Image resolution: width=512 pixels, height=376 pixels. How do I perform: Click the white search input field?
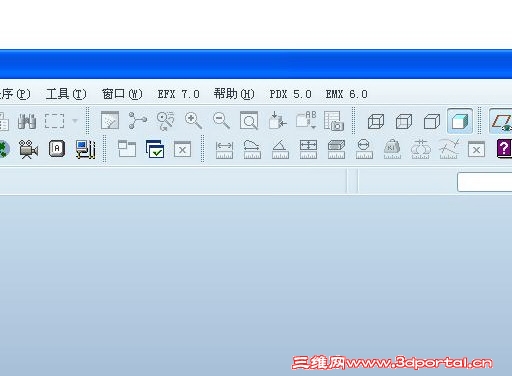(x=485, y=182)
